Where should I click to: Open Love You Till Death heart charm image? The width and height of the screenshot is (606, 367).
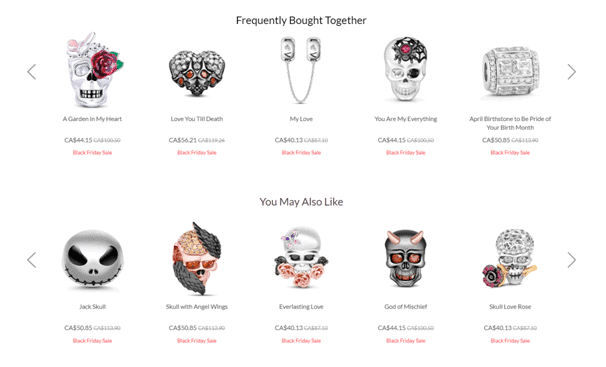(197, 73)
